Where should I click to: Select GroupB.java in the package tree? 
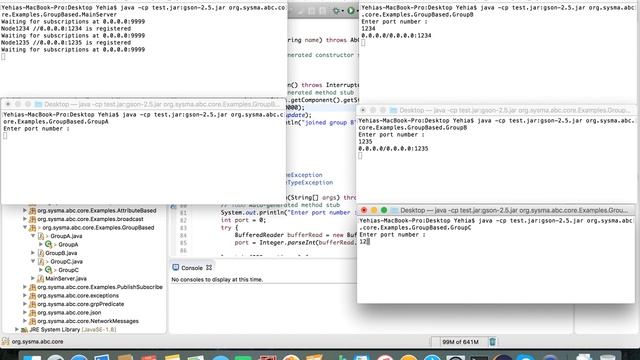[61, 253]
